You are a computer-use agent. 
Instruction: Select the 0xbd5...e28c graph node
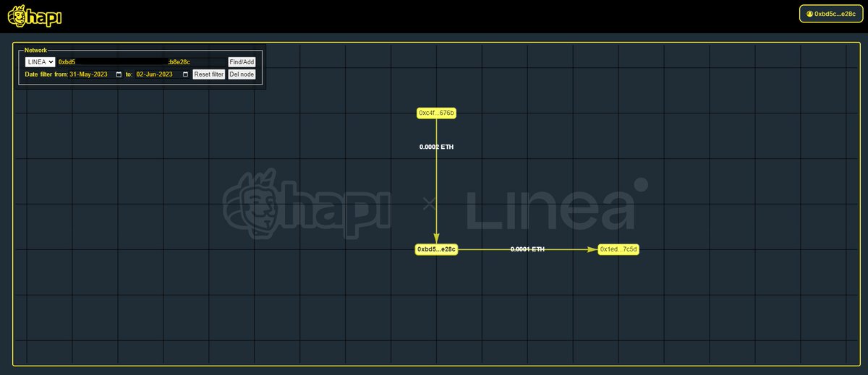[436, 249]
